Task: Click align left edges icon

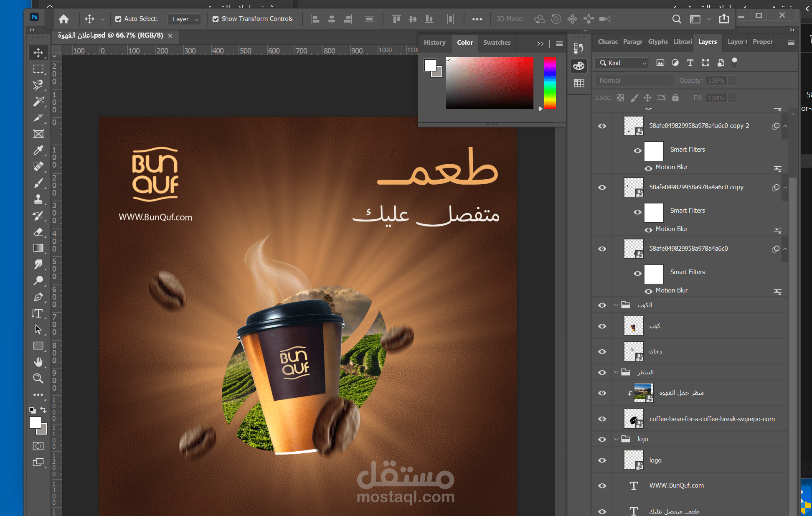Action: [315, 19]
